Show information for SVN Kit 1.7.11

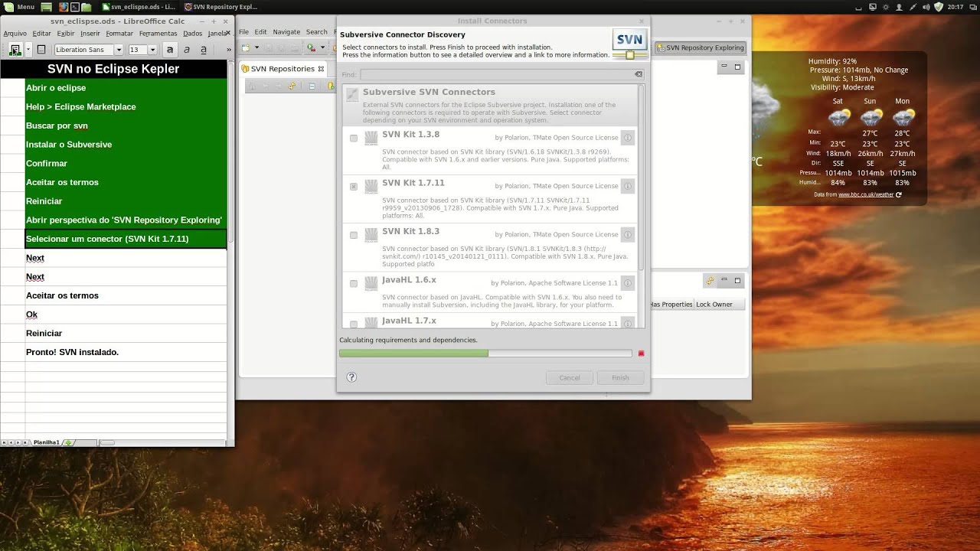pyautogui.click(x=628, y=186)
